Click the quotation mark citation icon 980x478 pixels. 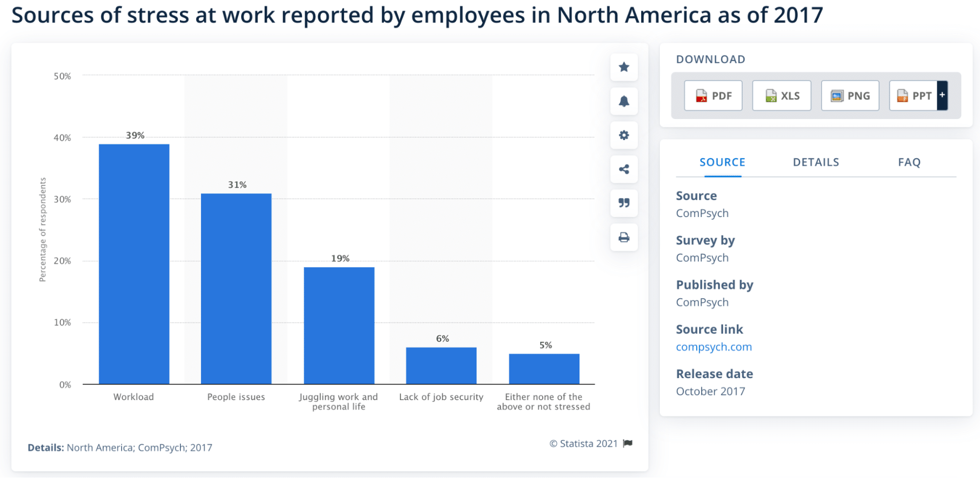point(624,203)
